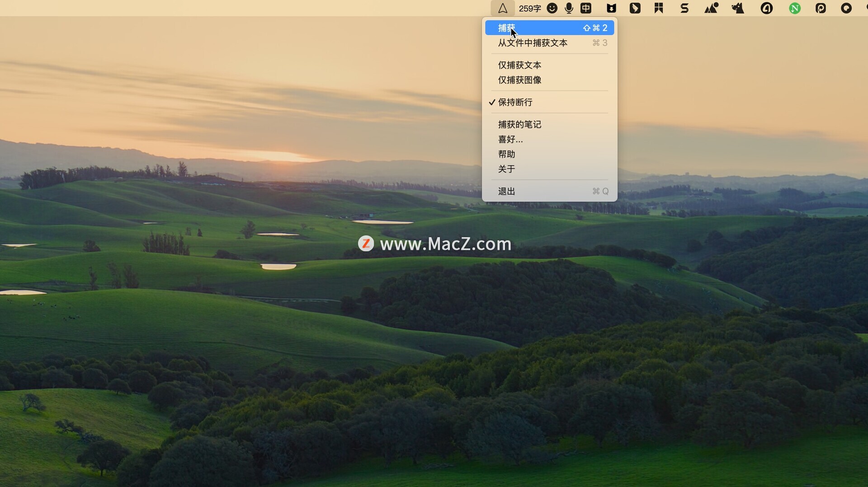The width and height of the screenshot is (868, 487).
Task: Select 退出 to quit the app
Action: [x=549, y=191]
